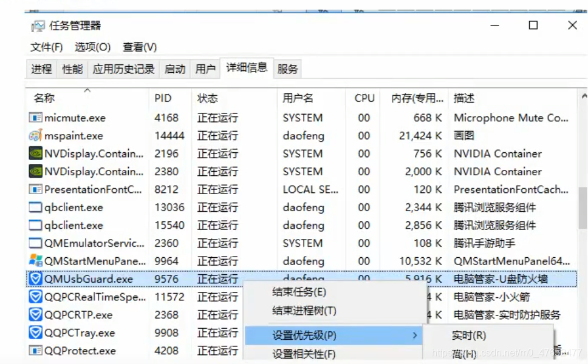The width and height of the screenshot is (588, 364).
Task: Choose 结束进程树(T) from context menu
Action: click(x=304, y=311)
